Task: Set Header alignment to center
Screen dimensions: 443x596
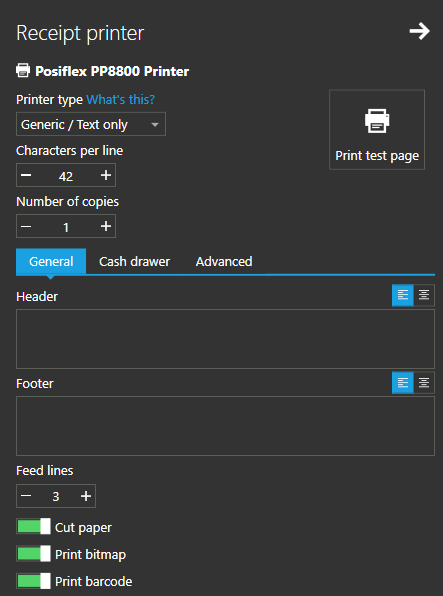Action: click(x=424, y=295)
